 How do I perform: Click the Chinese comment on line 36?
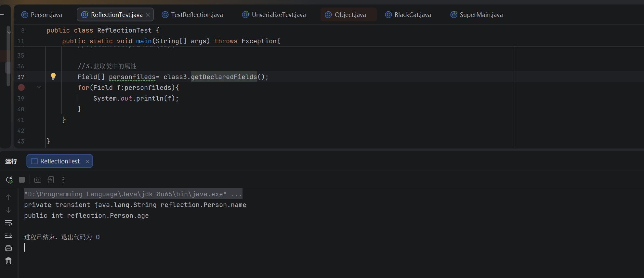pyautogui.click(x=107, y=66)
